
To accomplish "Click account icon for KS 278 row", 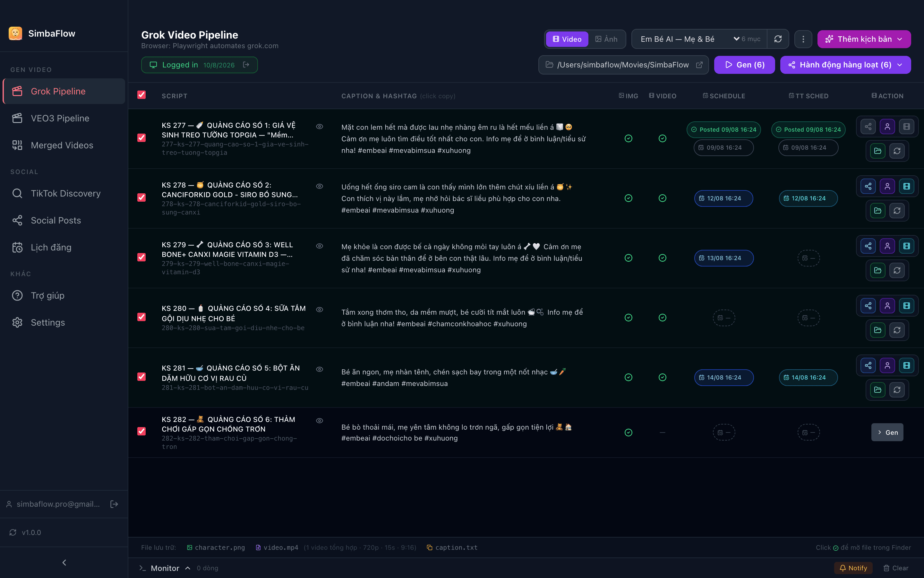I will pyautogui.click(x=887, y=186).
